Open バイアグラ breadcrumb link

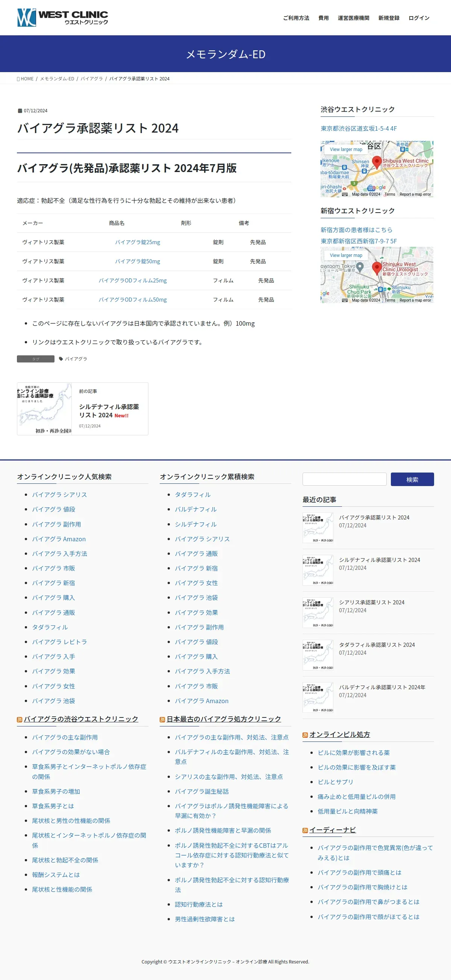pos(92,79)
